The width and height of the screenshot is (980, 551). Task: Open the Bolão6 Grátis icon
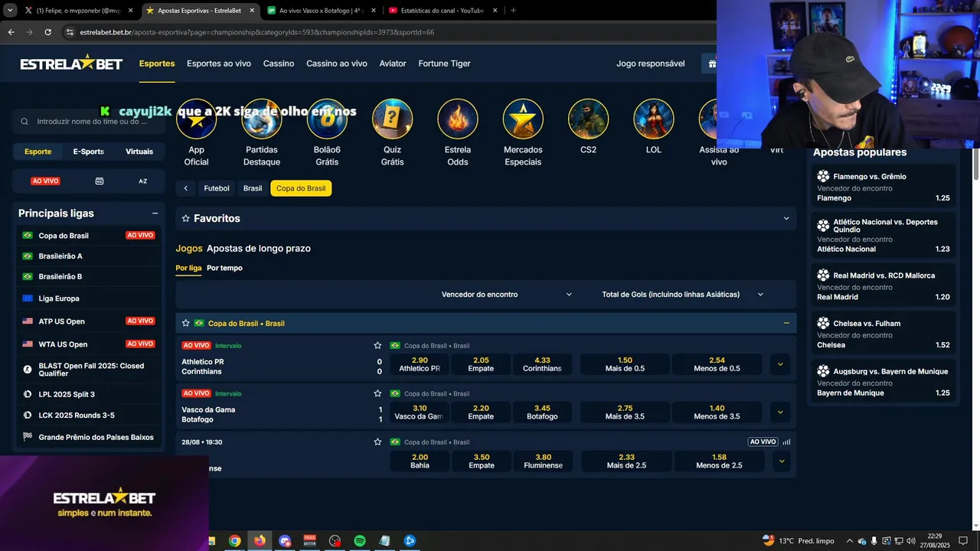327,119
